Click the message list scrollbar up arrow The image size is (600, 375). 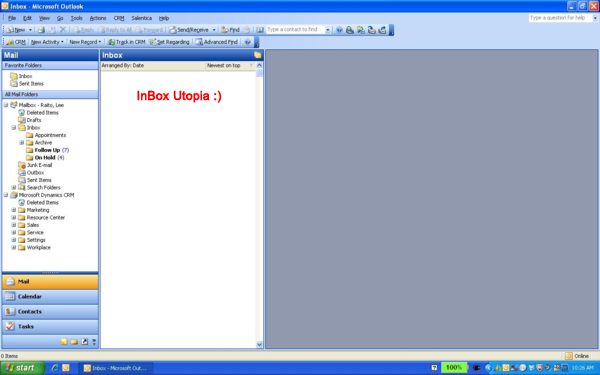point(259,66)
